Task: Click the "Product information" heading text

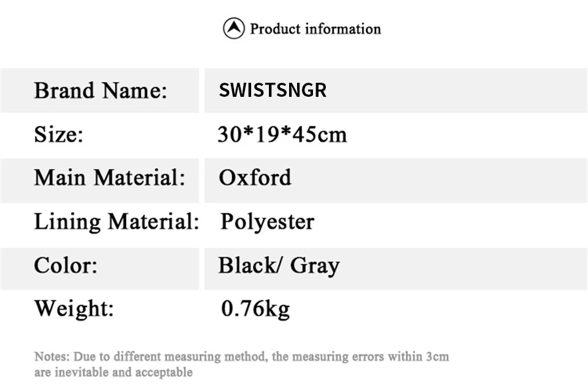Action: pyautogui.click(x=315, y=29)
